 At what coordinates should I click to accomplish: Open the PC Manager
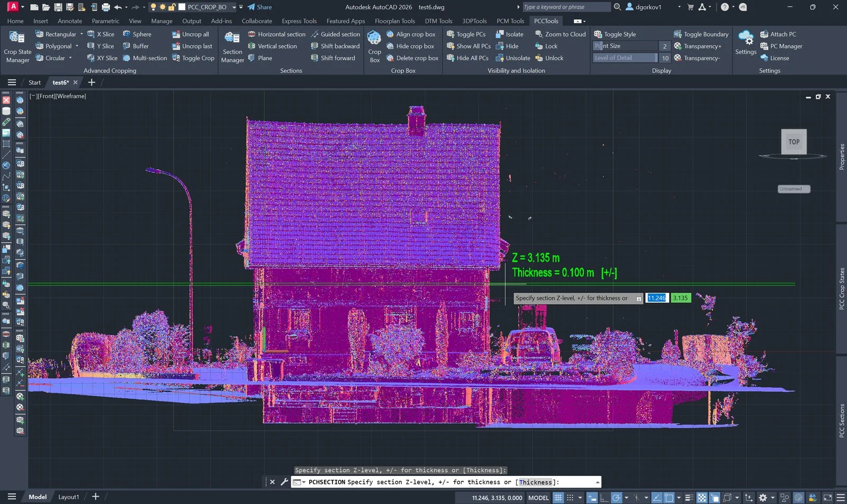click(x=781, y=46)
